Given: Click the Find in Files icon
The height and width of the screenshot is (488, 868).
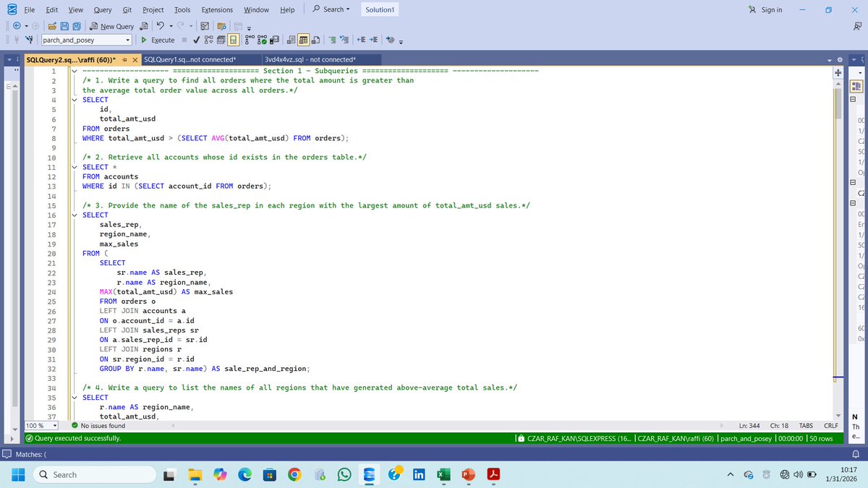Looking at the screenshot, I should click(222, 26).
